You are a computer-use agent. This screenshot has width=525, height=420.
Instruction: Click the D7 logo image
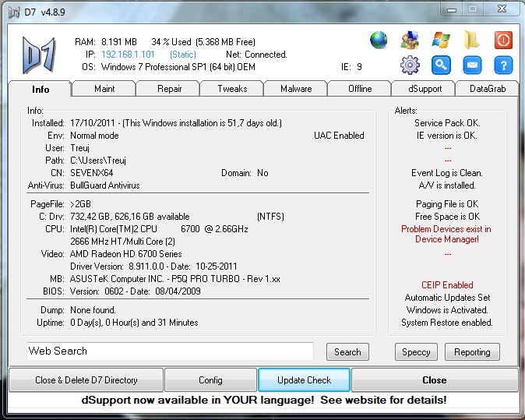[x=39, y=55]
